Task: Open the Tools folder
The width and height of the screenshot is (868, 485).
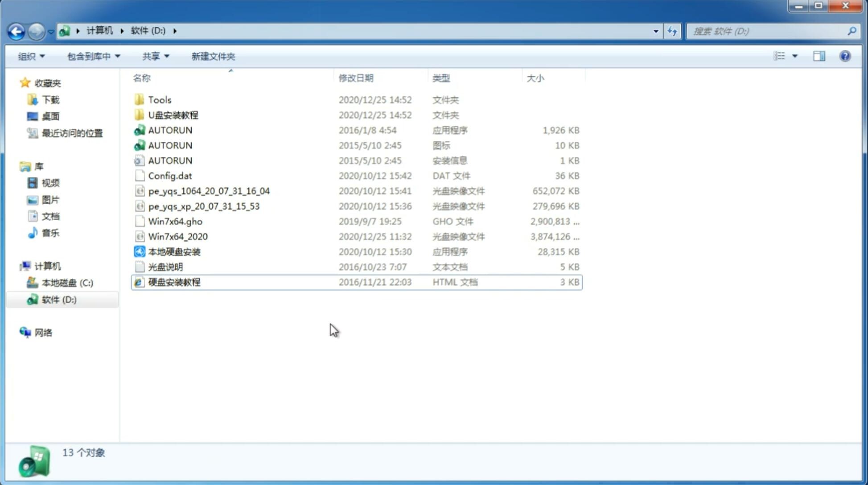Action: [x=160, y=99]
